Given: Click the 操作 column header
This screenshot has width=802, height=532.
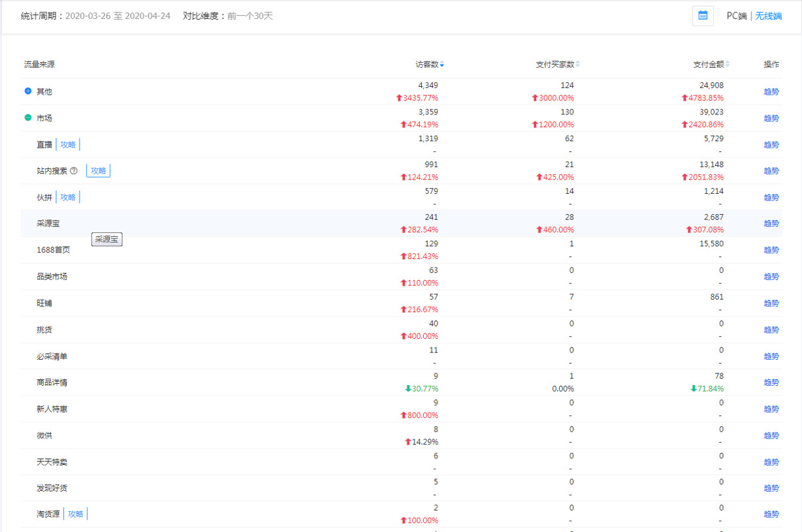Looking at the screenshot, I should pos(771,65).
